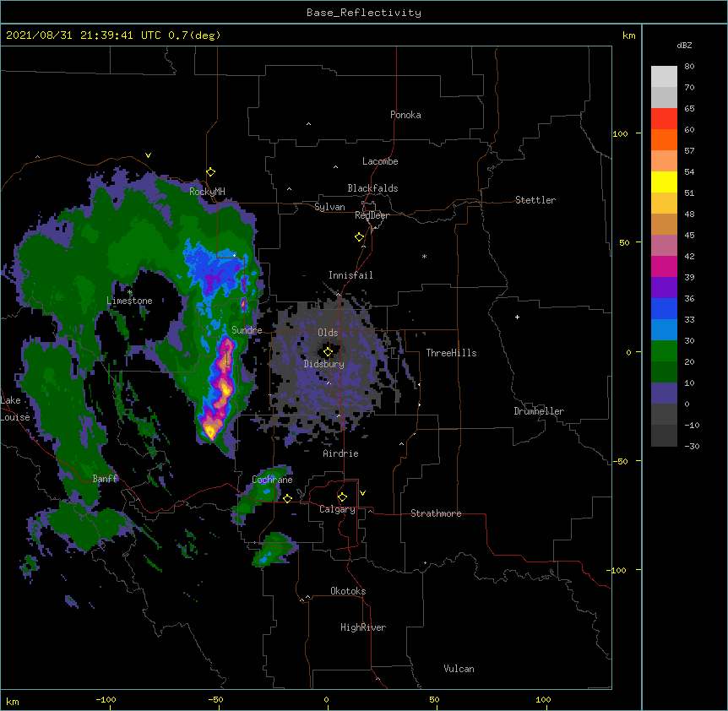Image resolution: width=728 pixels, height=711 pixels.
Task: Click the Olds city label
Action: pos(328,333)
